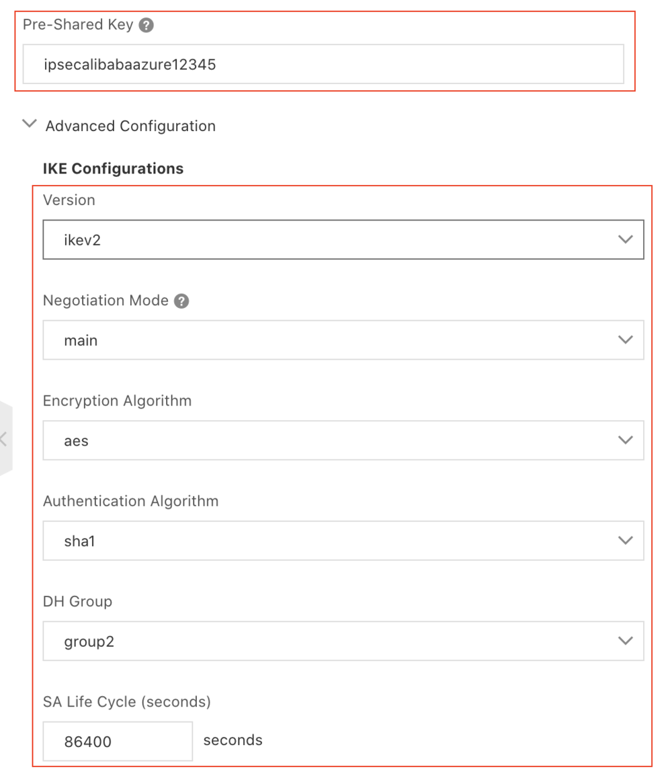
Task: Click the Pre-Shared Key help icon
Action: pos(146,26)
